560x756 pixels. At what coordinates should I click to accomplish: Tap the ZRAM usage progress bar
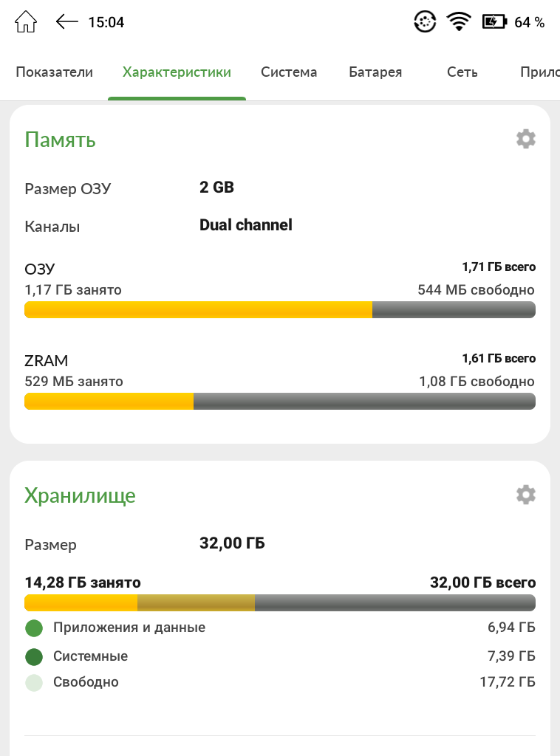(x=280, y=401)
